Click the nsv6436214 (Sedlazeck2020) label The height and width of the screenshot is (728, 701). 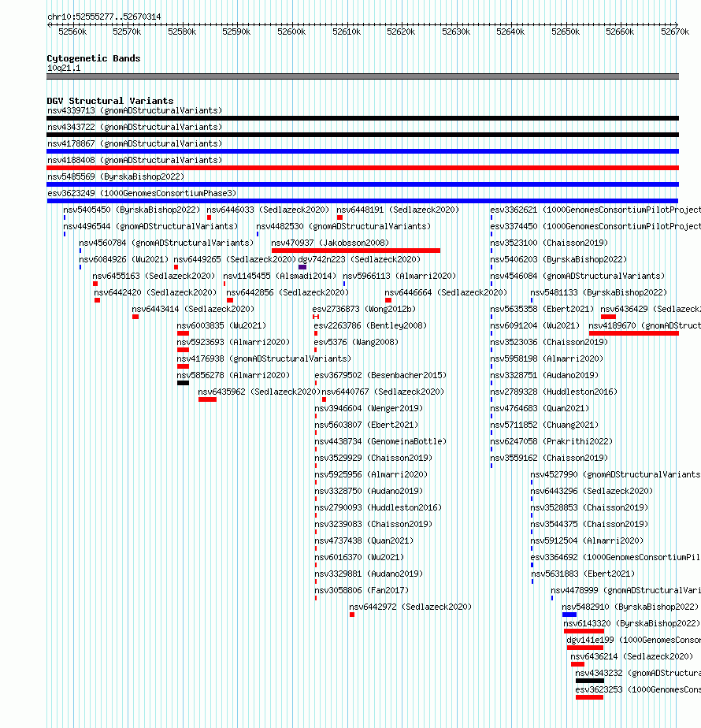pos(632,656)
